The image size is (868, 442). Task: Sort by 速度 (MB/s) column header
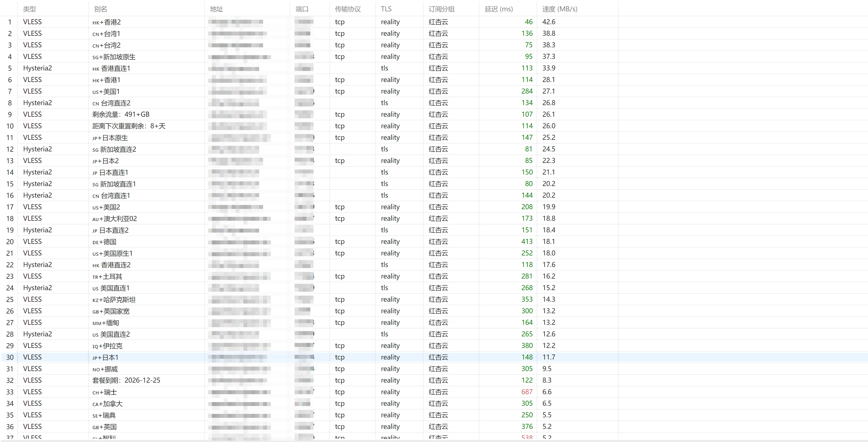pos(560,9)
